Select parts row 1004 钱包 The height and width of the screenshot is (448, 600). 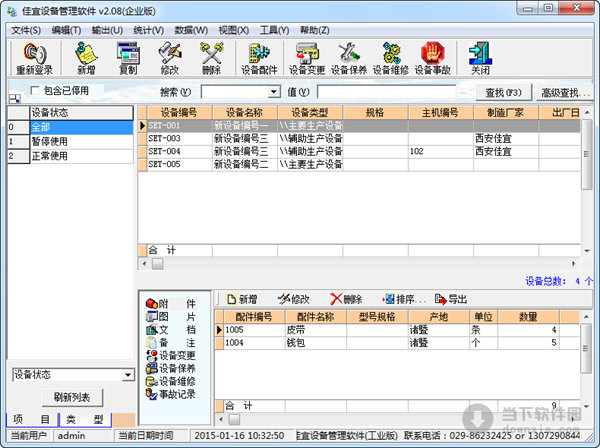(397, 343)
